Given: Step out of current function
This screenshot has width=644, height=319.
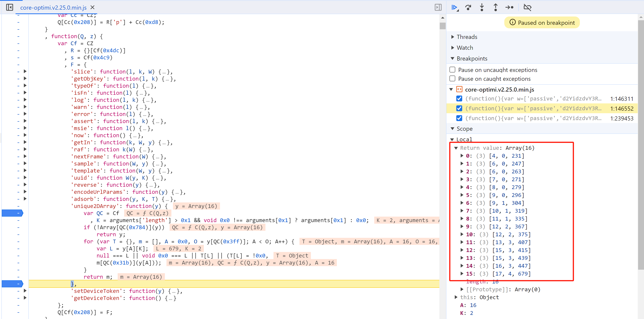Looking at the screenshot, I should (495, 7).
